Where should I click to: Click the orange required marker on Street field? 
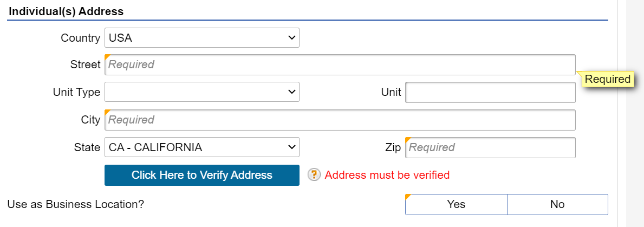click(x=107, y=57)
